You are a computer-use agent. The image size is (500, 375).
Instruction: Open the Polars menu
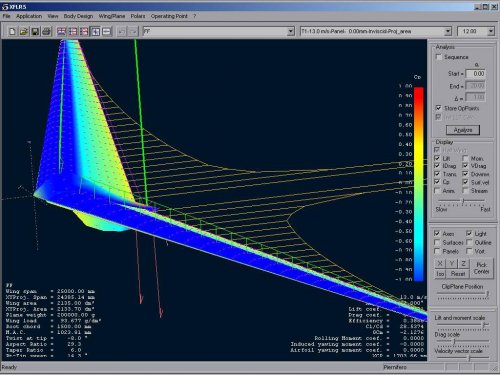point(138,16)
